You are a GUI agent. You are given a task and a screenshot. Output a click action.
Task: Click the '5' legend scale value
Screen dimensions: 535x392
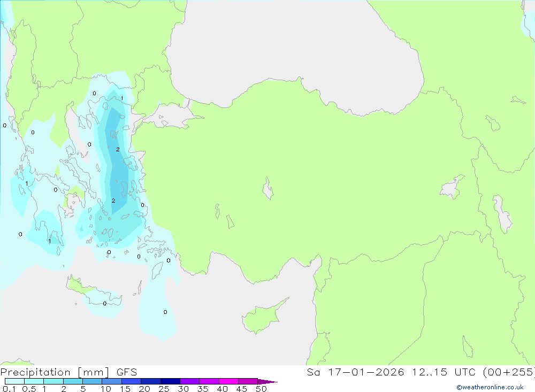[x=83, y=389]
